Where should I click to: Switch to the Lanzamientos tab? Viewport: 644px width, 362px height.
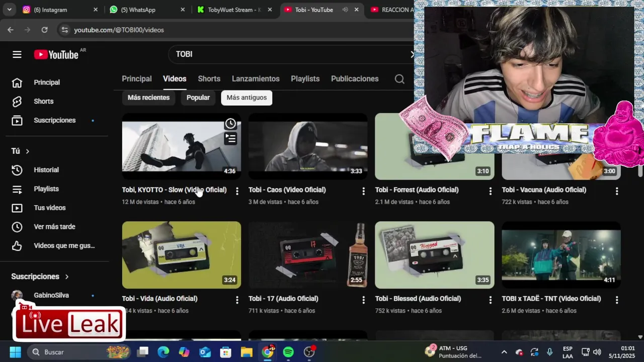256,79
